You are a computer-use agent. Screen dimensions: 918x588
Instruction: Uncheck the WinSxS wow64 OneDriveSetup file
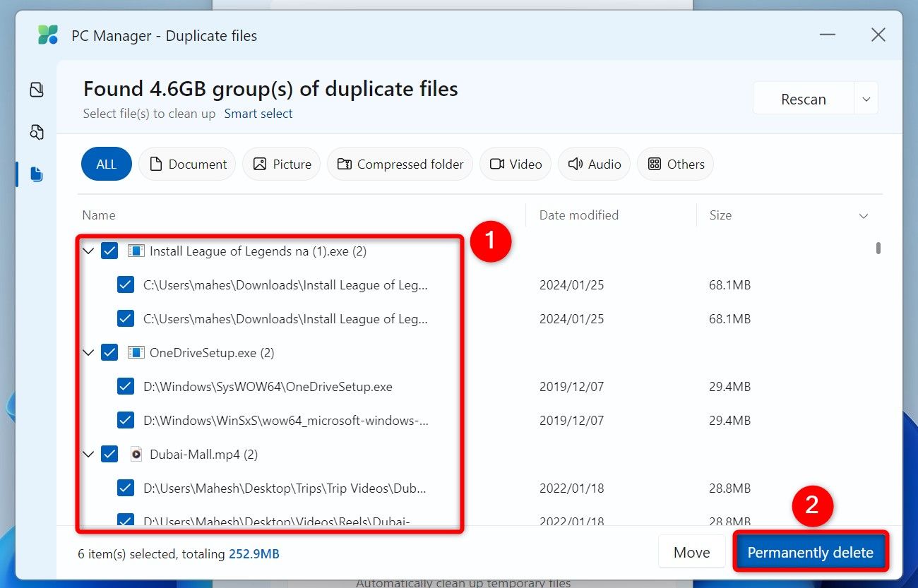tap(126, 421)
